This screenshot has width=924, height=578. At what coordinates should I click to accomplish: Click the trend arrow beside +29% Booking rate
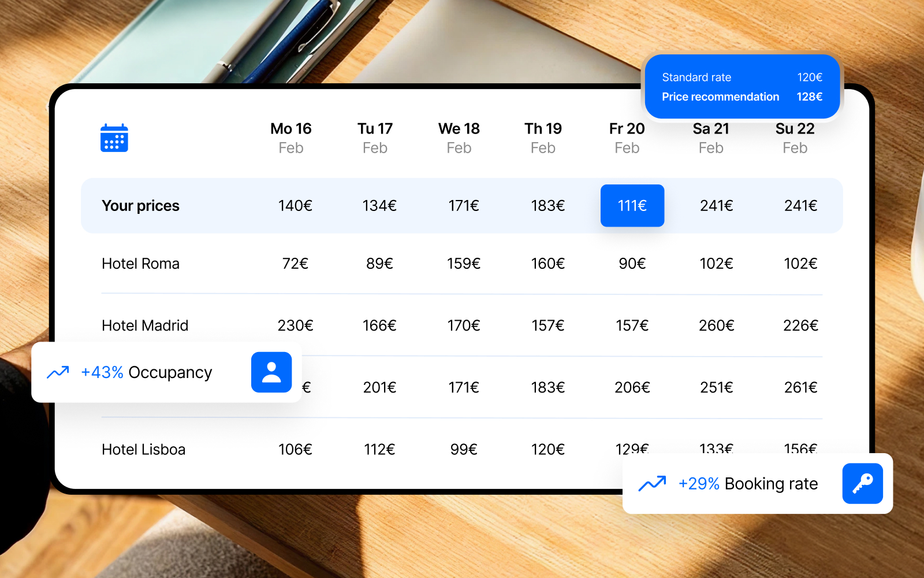[652, 483]
